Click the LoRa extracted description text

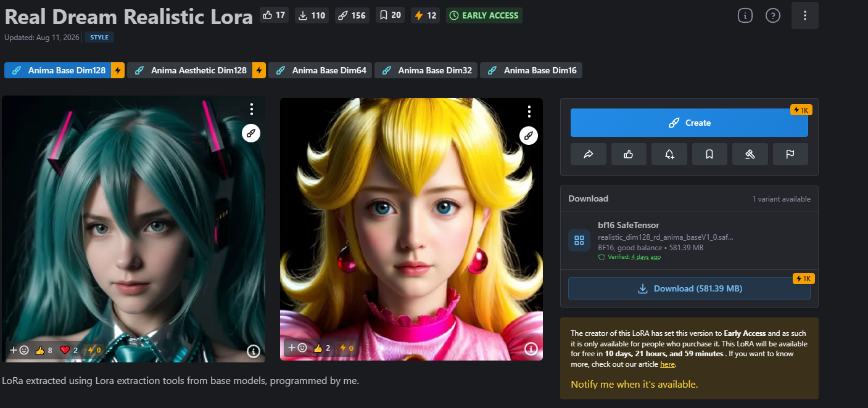[x=180, y=381]
